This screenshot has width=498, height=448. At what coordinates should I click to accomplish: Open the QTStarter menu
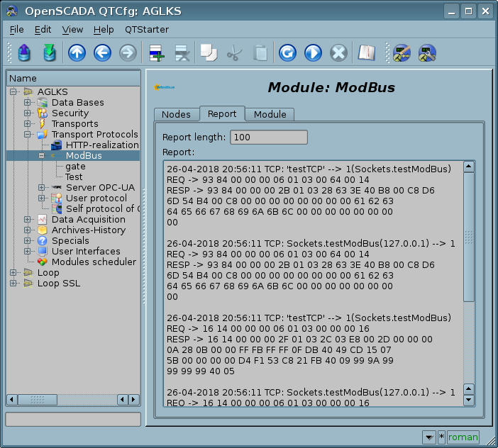point(146,29)
